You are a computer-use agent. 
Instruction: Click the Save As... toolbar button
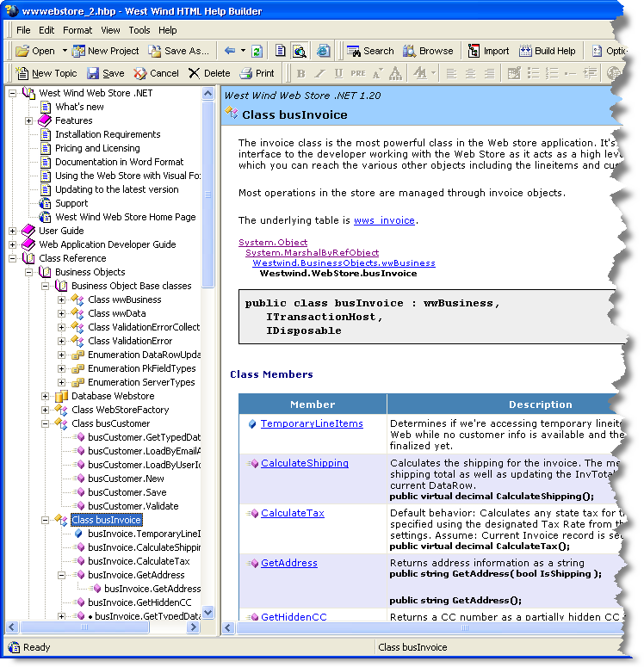click(179, 51)
